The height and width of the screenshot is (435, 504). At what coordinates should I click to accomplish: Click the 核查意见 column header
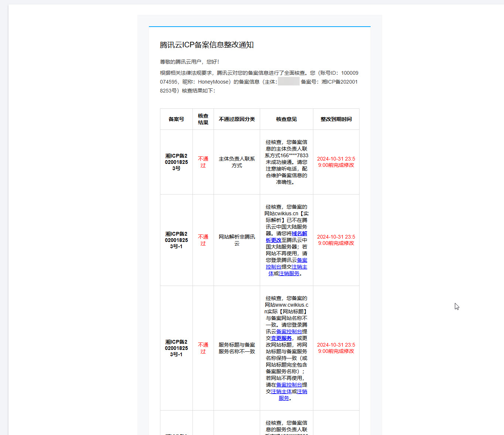click(286, 119)
